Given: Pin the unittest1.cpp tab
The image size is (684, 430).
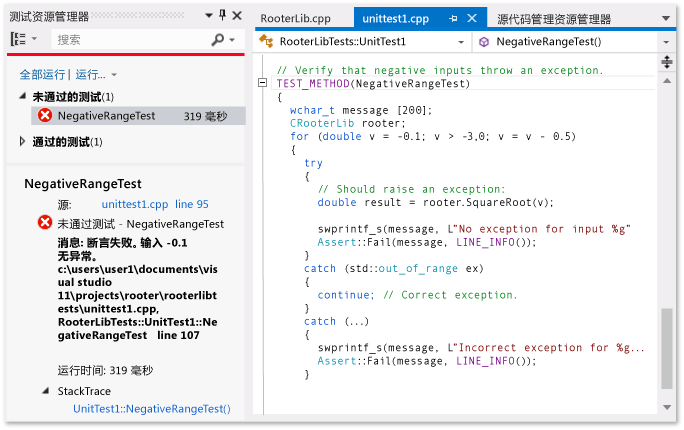Looking at the screenshot, I should click(x=453, y=18).
